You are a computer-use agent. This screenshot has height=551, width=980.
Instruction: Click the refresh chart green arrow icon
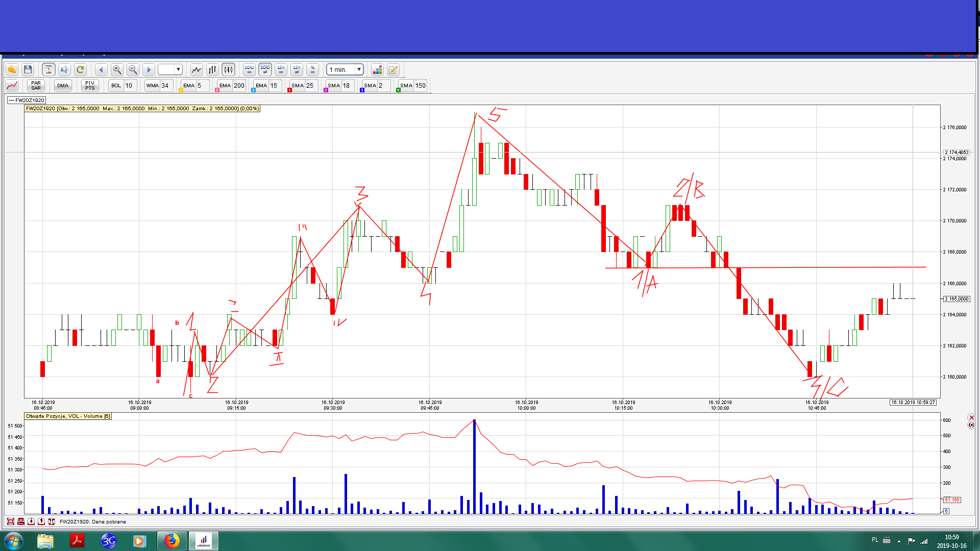click(x=80, y=70)
